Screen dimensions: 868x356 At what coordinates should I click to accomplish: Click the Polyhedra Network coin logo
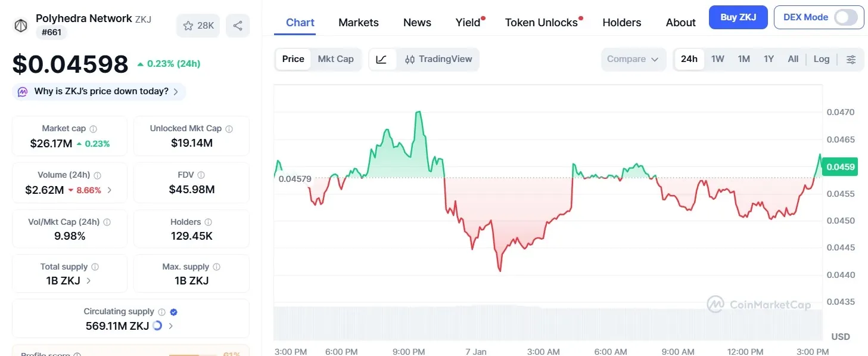click(x=21, y=25)
